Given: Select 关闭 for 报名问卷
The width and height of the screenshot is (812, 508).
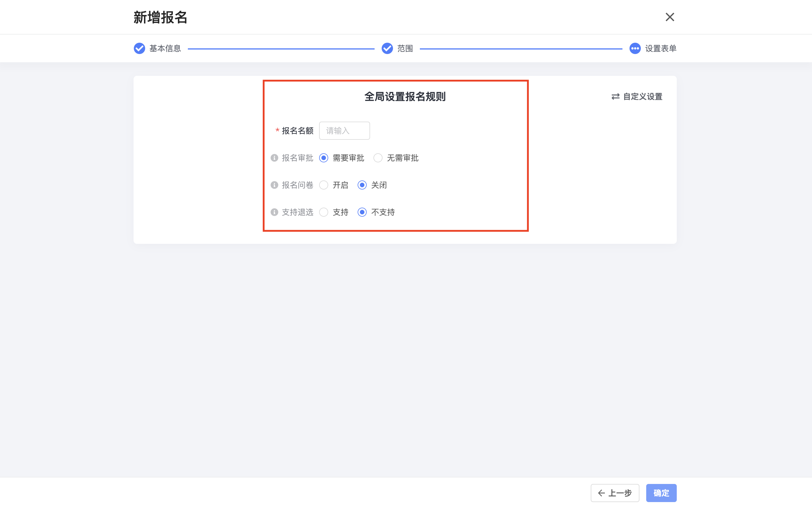Looking at the screenshot, I should tap(362, 185).
